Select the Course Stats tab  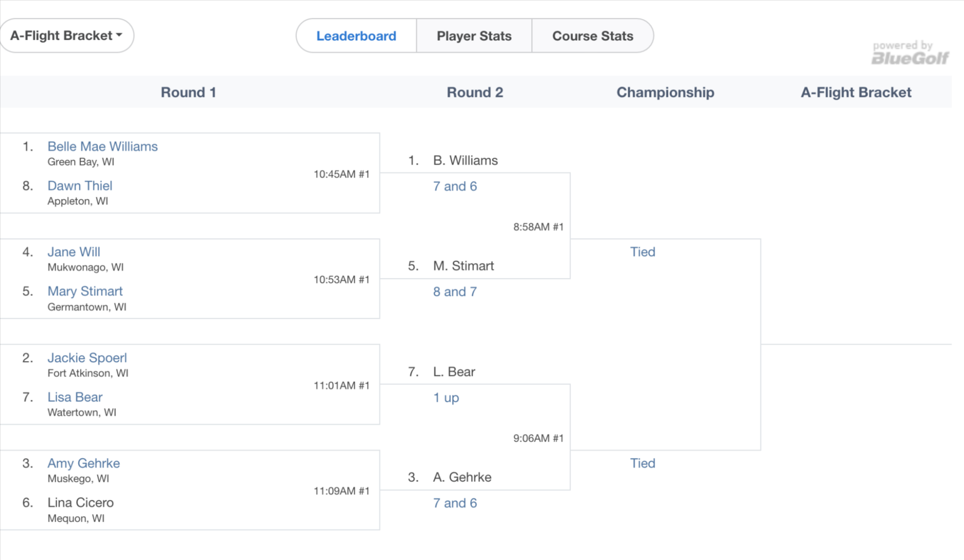coord(592,36)
